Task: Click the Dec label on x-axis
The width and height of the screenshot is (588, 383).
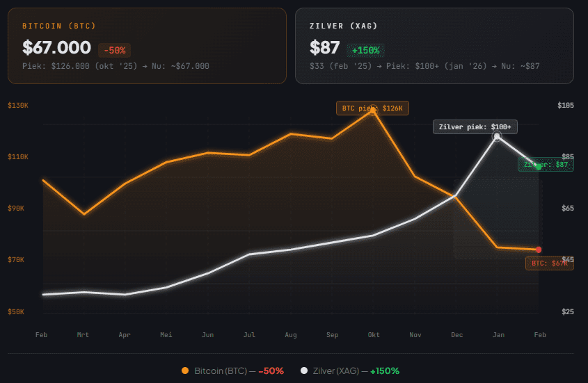Action: 456,335
